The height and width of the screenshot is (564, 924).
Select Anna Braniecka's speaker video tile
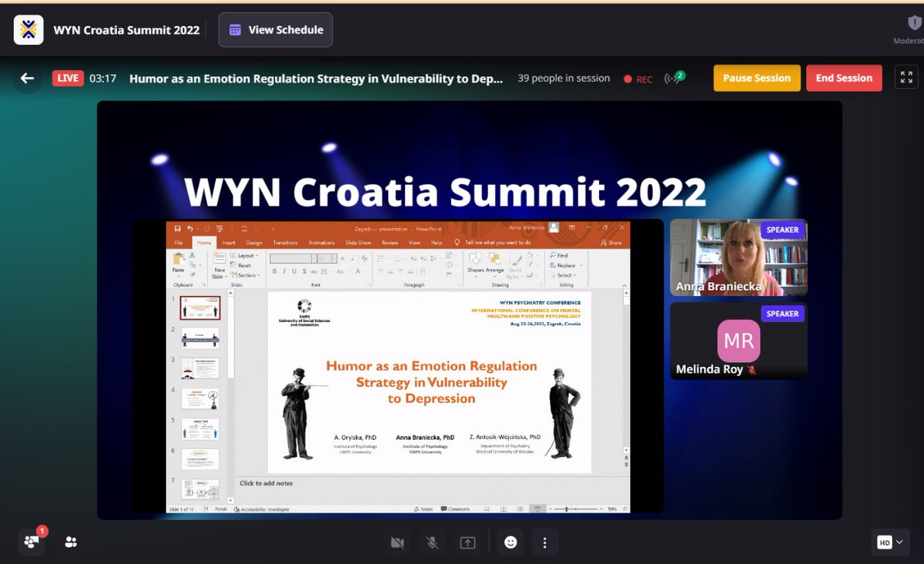click(x=738, y=257)
